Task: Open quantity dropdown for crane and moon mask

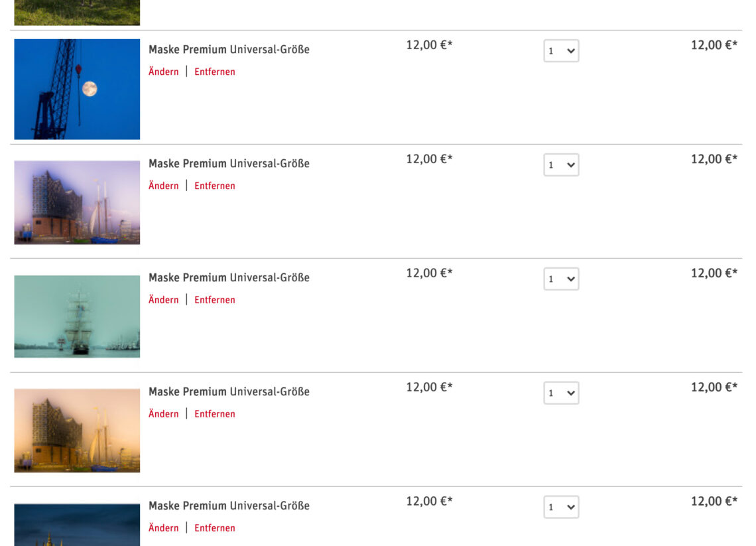Action: [561, 51]
